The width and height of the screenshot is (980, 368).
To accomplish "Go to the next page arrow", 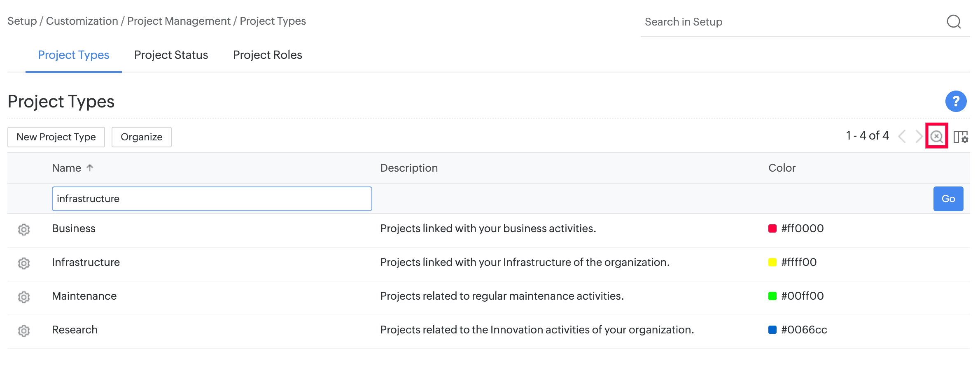I will pyautogui.click(x=918, y=136).
